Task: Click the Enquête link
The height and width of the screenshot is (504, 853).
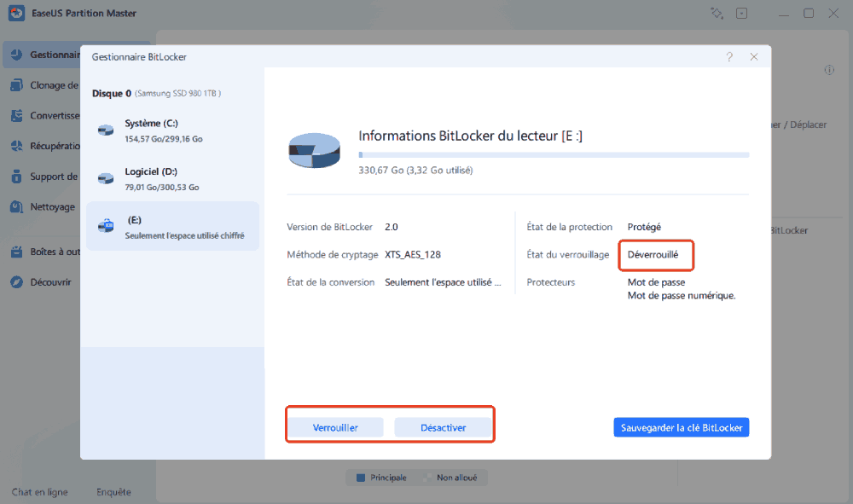Action: pos(113,491)
